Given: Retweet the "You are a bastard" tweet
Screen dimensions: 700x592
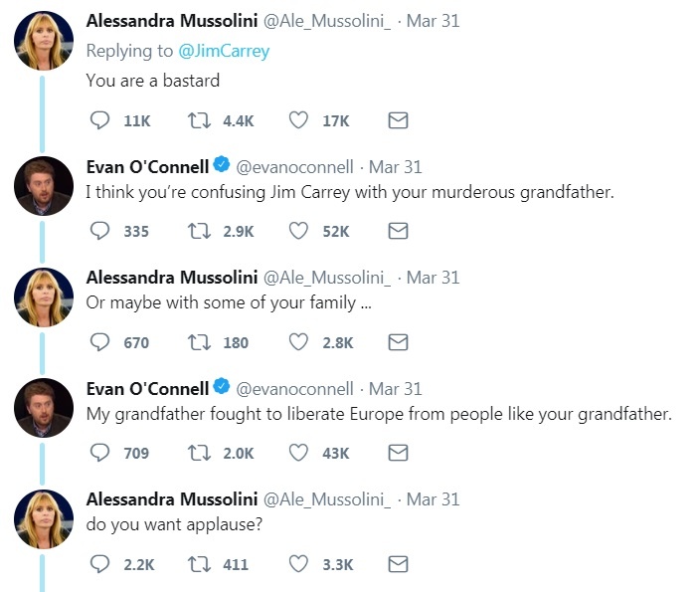Looking at the screenshot, I should coord(199,120).
